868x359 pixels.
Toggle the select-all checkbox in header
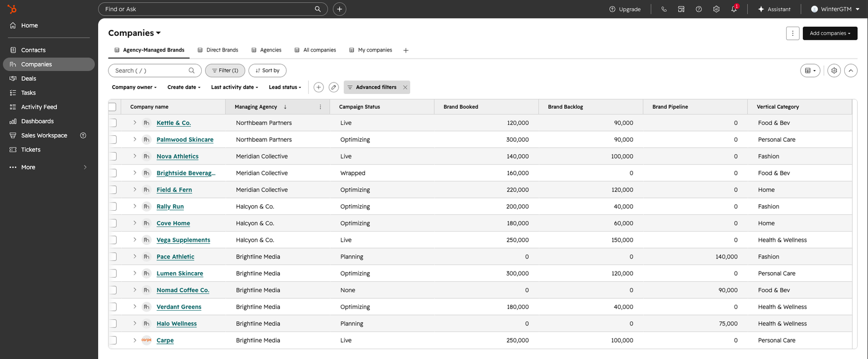[112, 107]
